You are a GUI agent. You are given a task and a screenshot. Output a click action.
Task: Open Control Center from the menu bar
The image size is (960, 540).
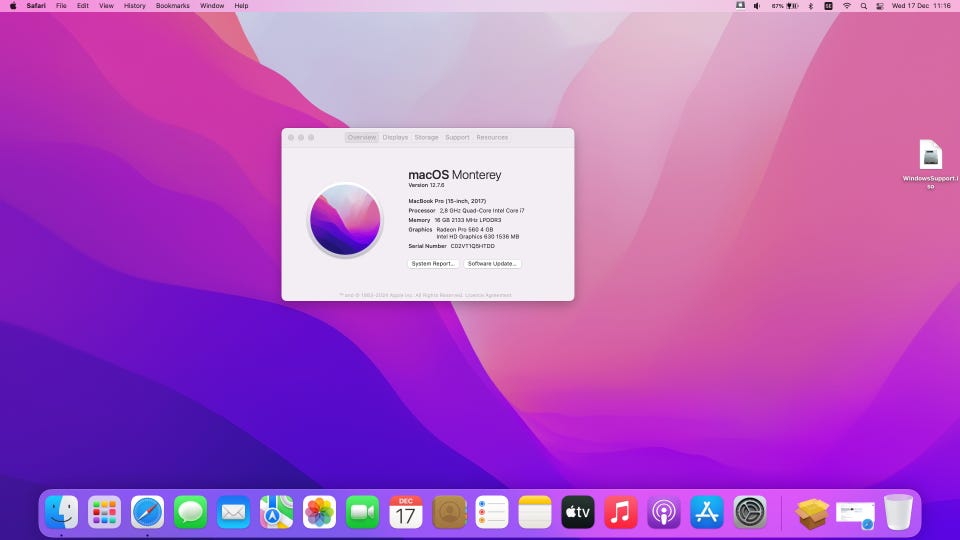882,6
